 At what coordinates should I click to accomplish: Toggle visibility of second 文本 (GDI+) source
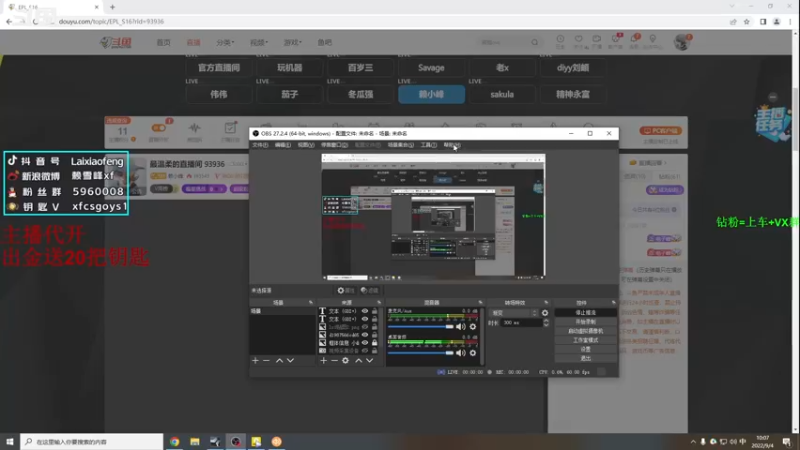click(x=365, y=319)
